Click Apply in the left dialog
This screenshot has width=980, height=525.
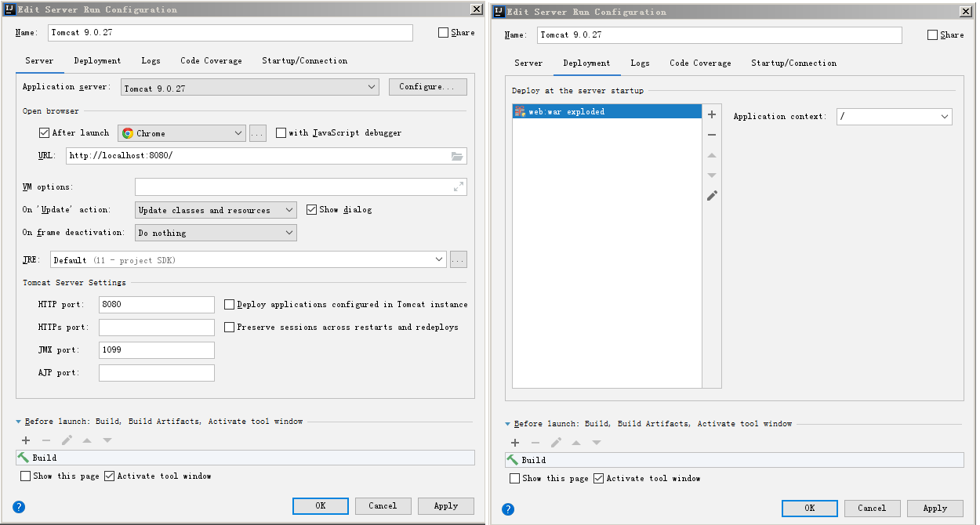pyautogui.click(x=446, y=506)
